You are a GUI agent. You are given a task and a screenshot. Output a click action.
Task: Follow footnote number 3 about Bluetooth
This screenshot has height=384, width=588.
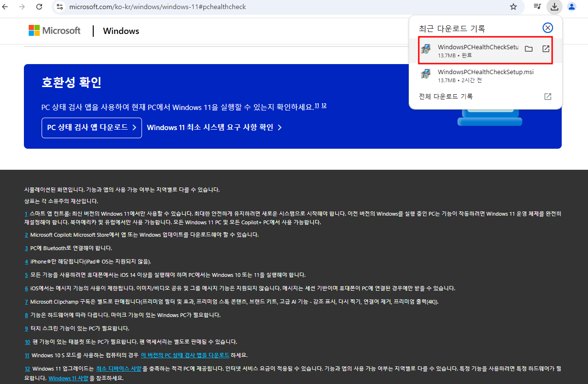pos(26,248)
